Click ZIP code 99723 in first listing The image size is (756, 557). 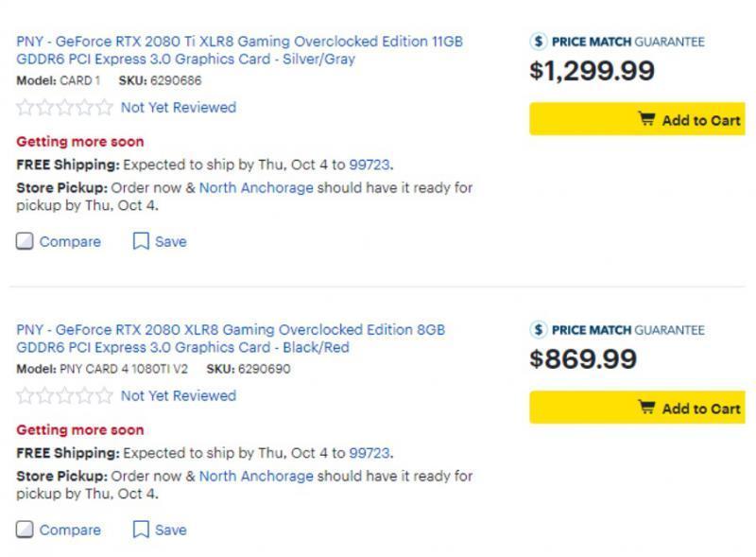pyautogui.click(x=369, y=165)
